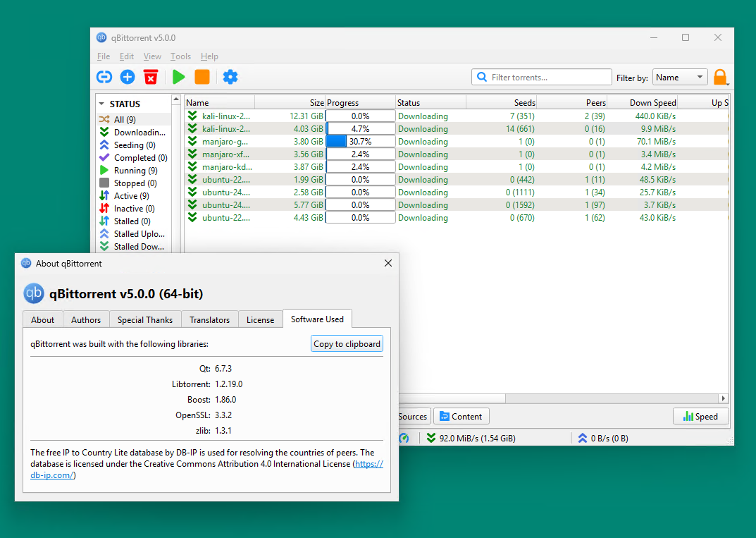756x538 pixels.
Task: Click the 4.7% progress bar of kali-linux torrent
Action: [x=361, y=129]
